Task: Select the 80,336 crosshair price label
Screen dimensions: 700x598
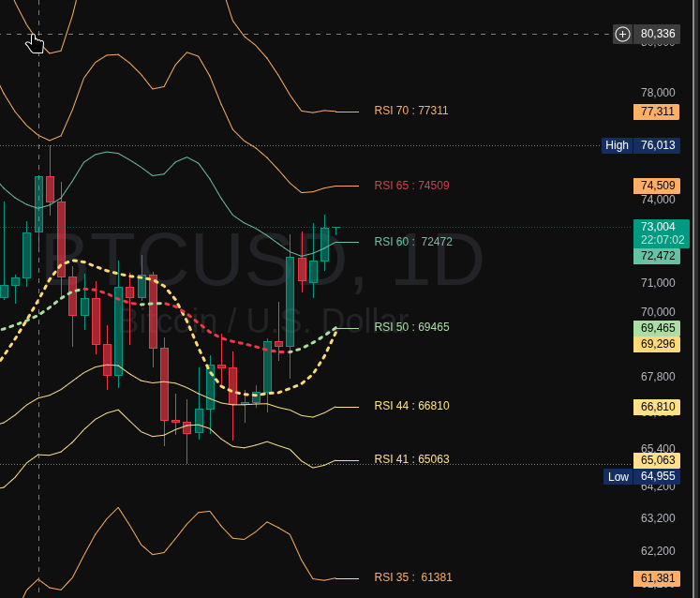Action: [657, 34]
